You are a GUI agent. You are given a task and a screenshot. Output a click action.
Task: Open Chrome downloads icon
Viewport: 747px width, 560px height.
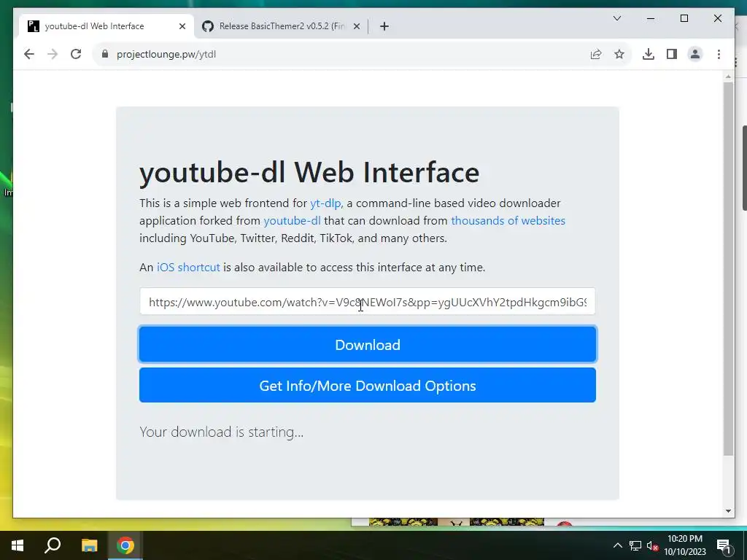(649, 54)
